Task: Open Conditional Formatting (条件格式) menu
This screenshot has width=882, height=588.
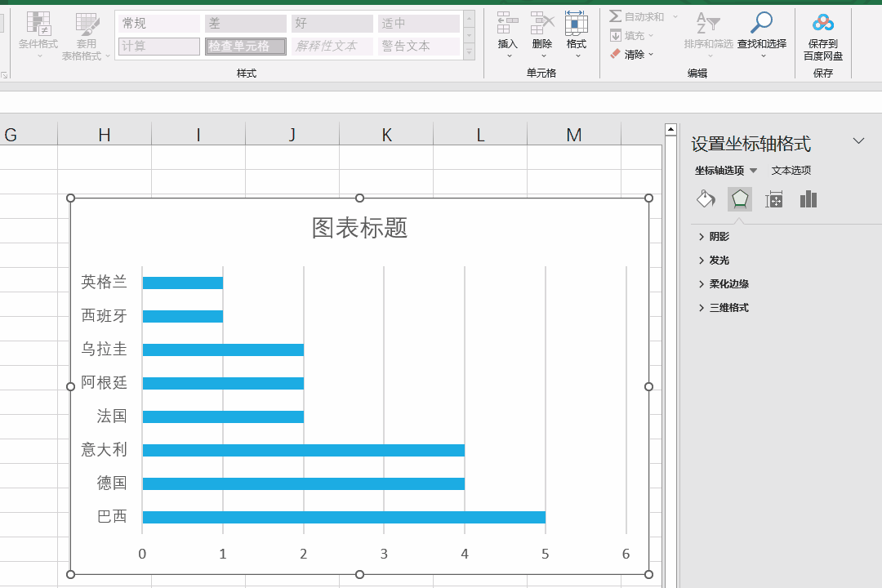Action: pyautogui.click(x=38, y=36)
